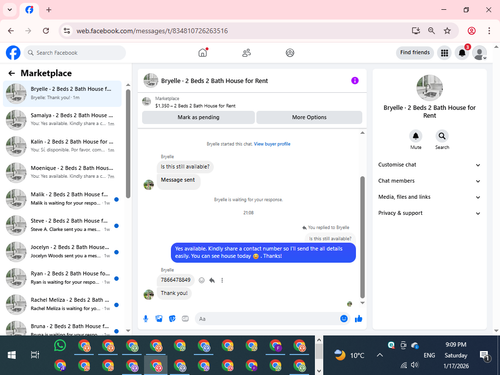Open Bryelle listing photo in right panel
500x375 pixels.
[430, 88]
